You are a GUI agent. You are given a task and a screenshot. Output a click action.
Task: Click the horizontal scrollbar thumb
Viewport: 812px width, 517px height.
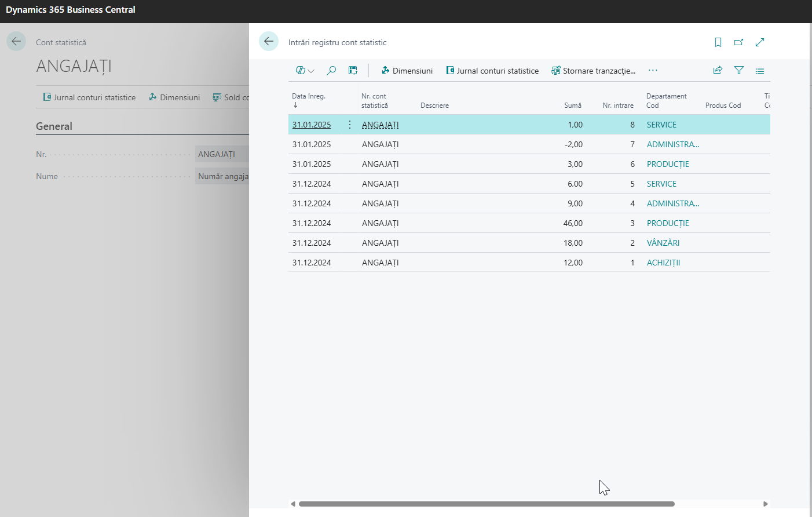(487, 504)
